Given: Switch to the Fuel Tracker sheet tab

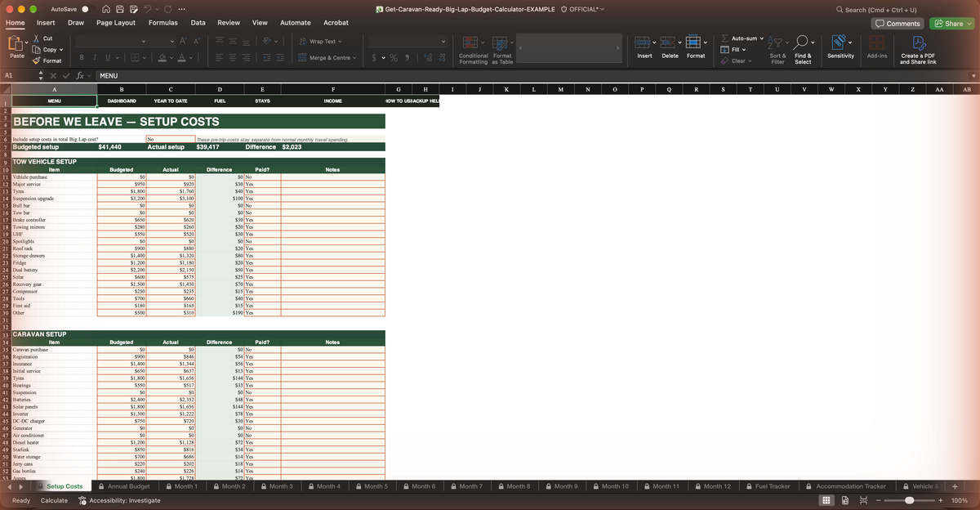Looking at the screenshot, I should pos(767,486).
